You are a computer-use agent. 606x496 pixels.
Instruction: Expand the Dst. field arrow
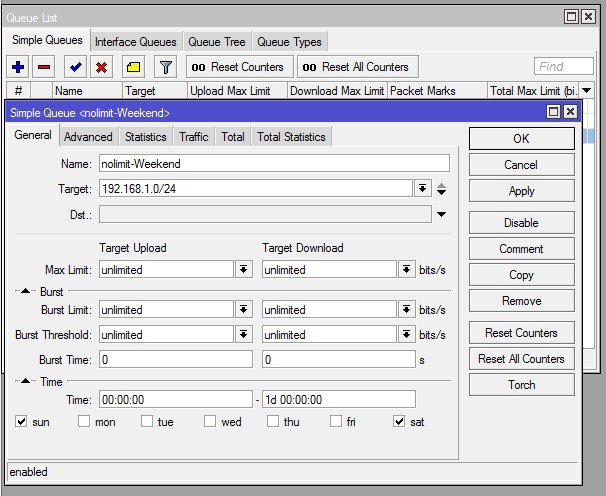point(441,214)
